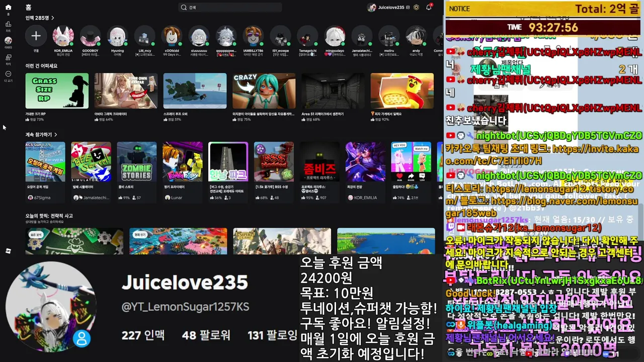Click the magnifier icon in the search bar

[184, 8]
